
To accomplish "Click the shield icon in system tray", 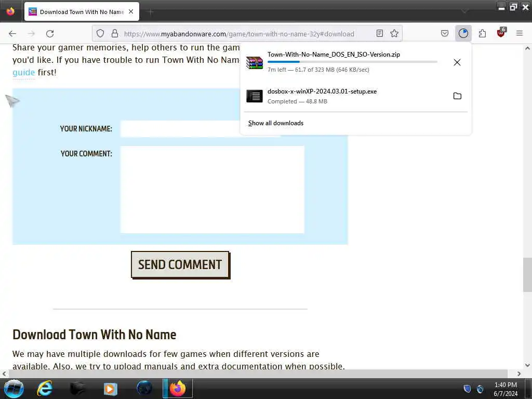I will click(x=467, y=389).
